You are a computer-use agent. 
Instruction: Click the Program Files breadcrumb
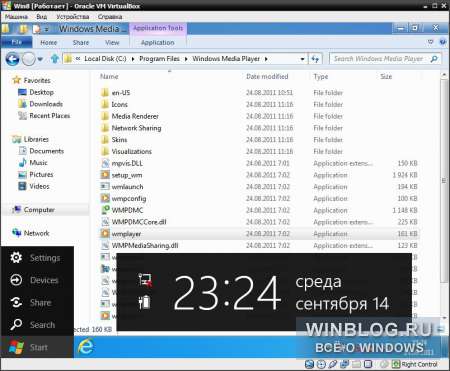(159, 59)
